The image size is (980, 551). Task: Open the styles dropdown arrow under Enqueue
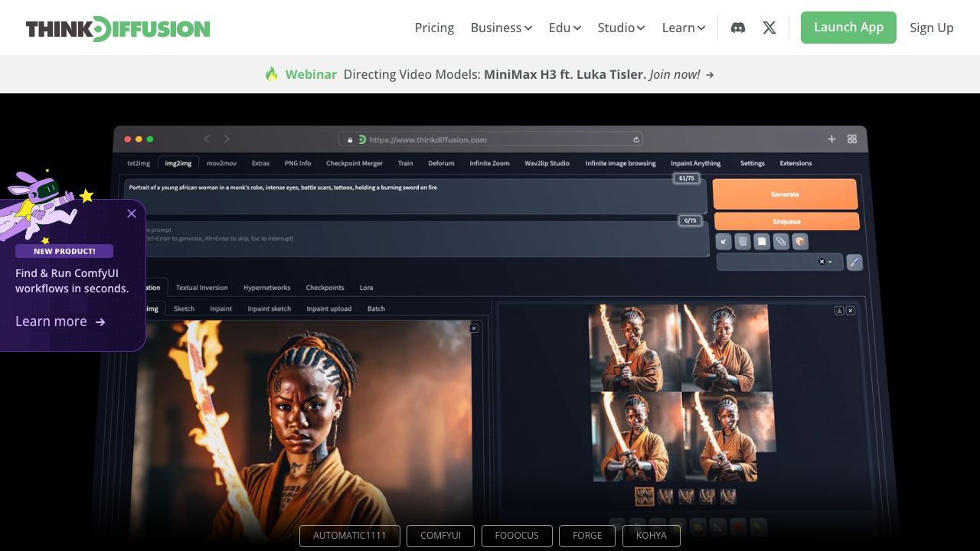(830, 262)
